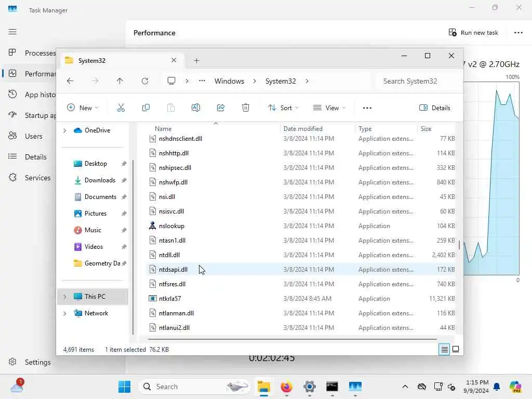This screenshot has width=532, height=399.
Task: Go up one folder level with the up arrow
Action: [120, 81]
